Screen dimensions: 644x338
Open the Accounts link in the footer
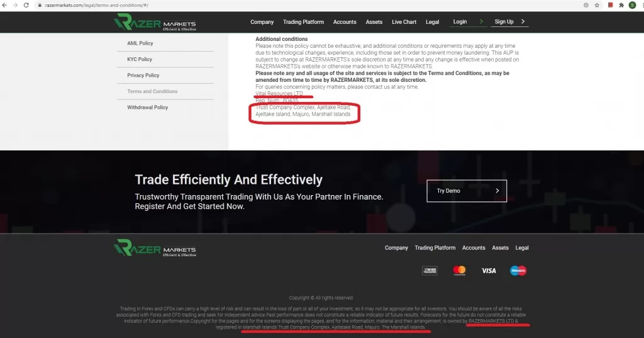[474, 248]
